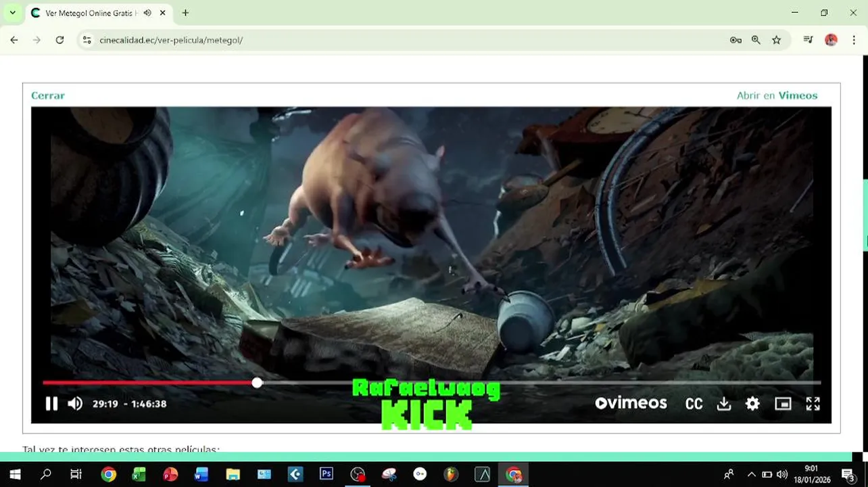
Task: Switch to the active Chrome window on taskbar
Action: point(514,474)
